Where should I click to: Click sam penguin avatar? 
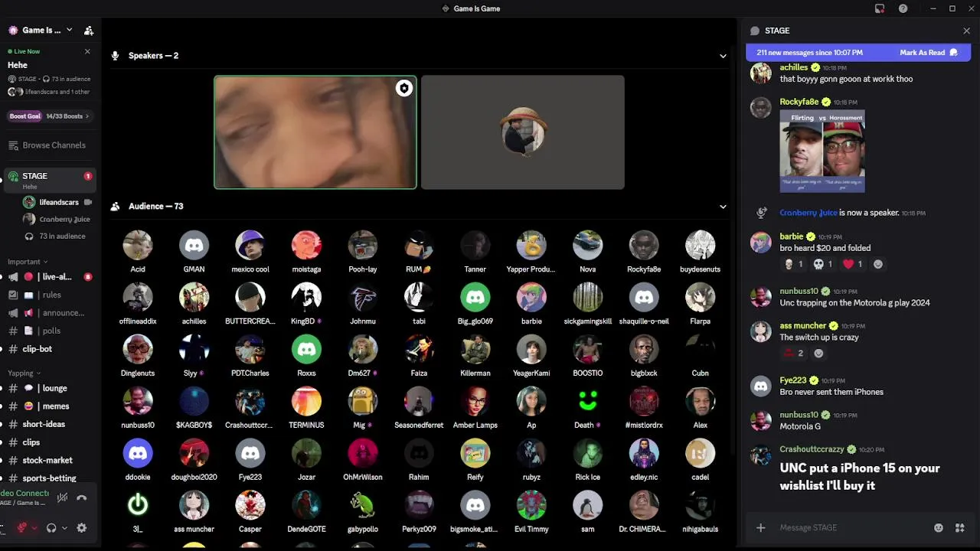588,505
